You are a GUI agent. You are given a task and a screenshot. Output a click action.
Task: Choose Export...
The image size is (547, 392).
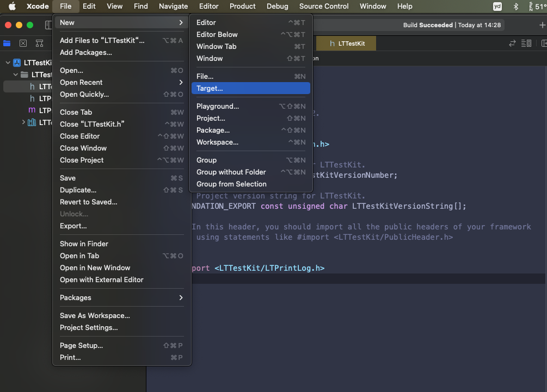[121, 226]
